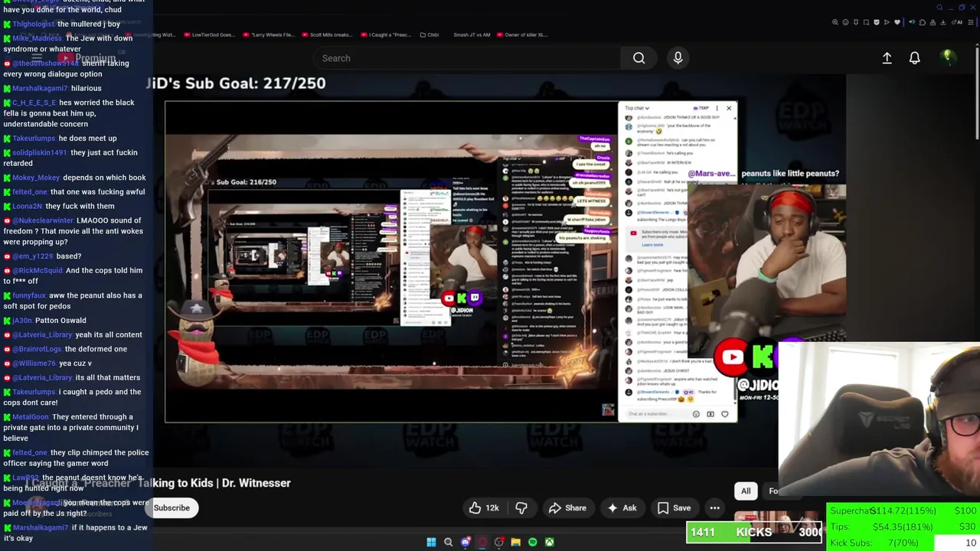
Task: Click username 'MetalGoon' in chat overlay
Action: pos(31,417)
